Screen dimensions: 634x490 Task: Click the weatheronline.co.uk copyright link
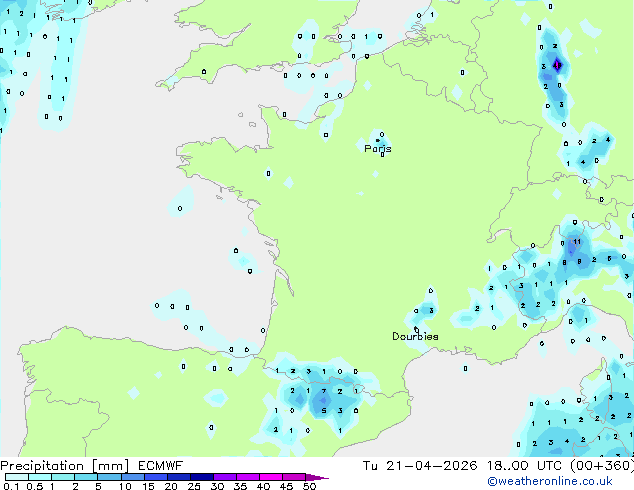click(x=550, y=481)
